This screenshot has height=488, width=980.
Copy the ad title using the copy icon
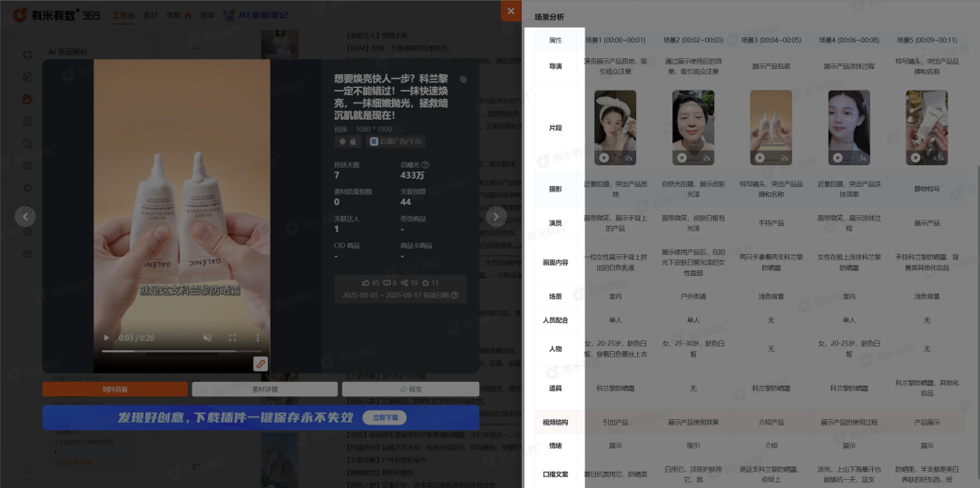464,80
